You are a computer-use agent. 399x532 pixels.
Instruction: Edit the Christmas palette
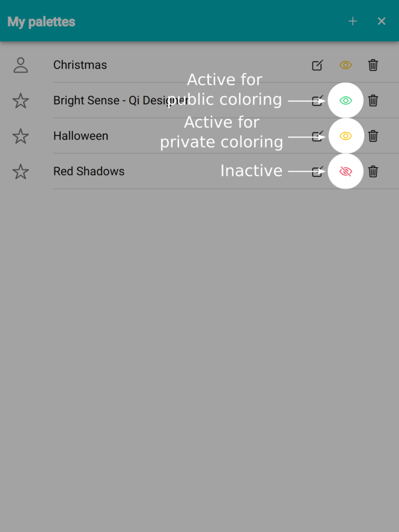tap(317, 65)
